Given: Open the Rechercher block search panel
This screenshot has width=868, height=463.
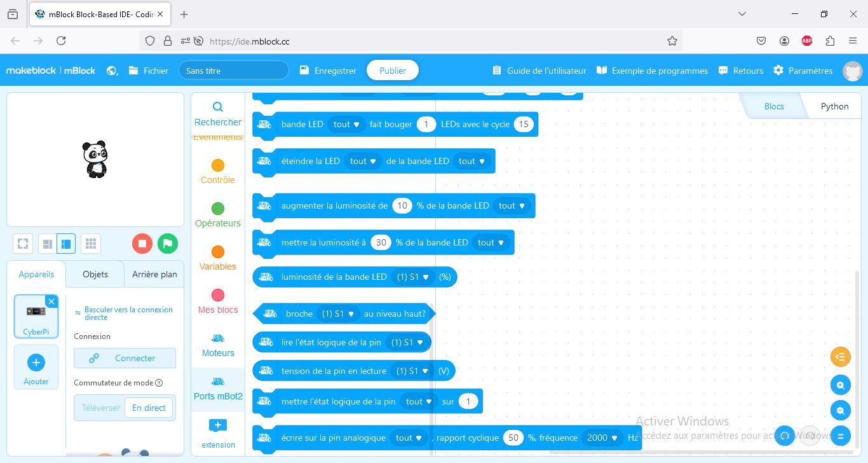Looking at the screenshot, I should pos(217,114).
